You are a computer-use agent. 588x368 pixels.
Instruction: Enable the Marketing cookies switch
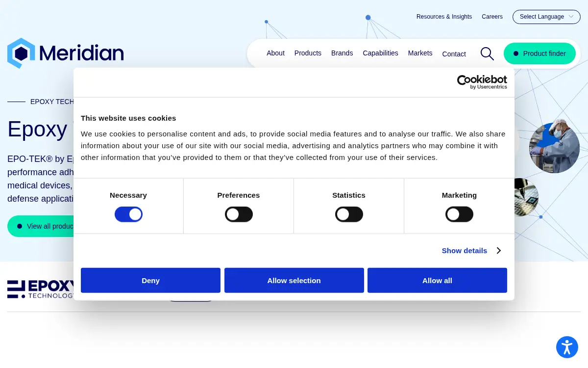coord(459,214)
